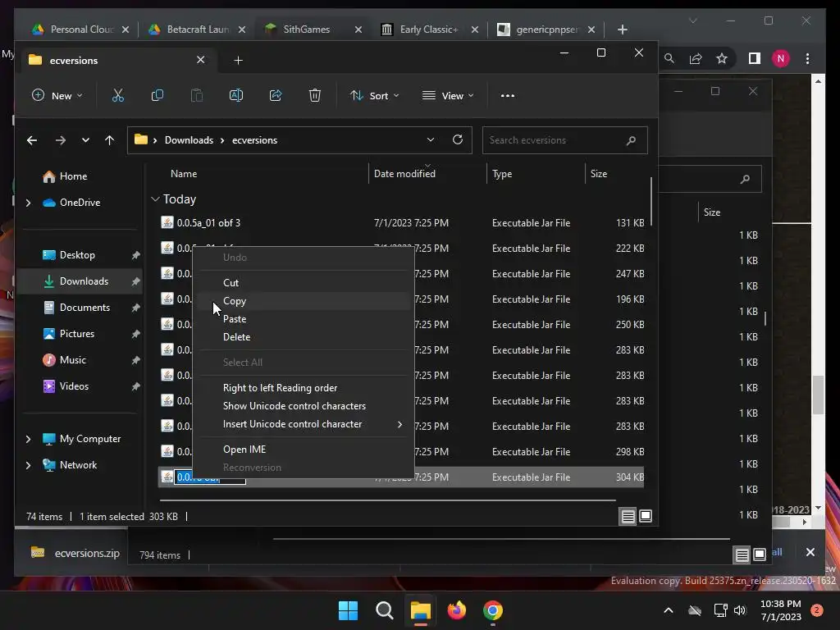
Task: Choose Delete from the context menu
Action: (x=304, y=337)
